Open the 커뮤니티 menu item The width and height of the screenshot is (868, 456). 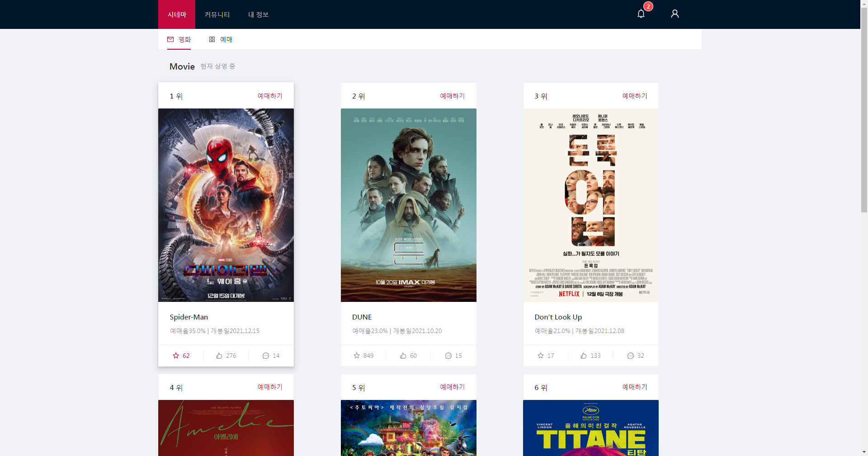click(217, 14)
